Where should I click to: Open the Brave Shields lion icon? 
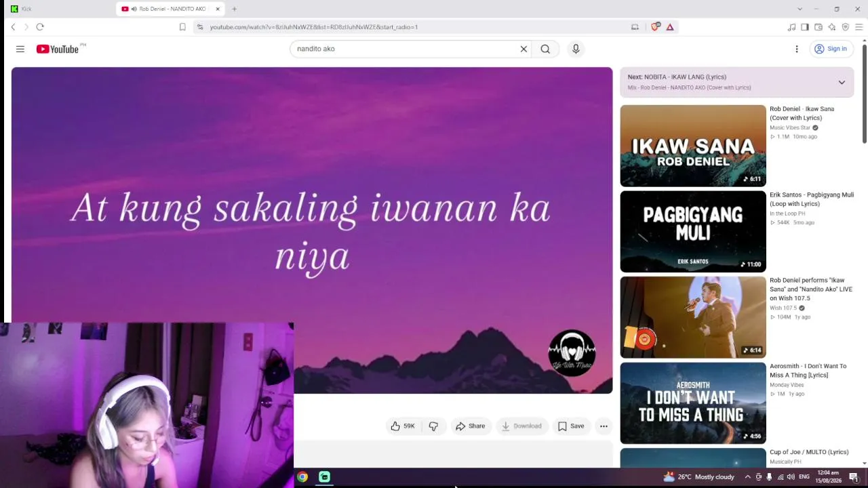point(655,27)
